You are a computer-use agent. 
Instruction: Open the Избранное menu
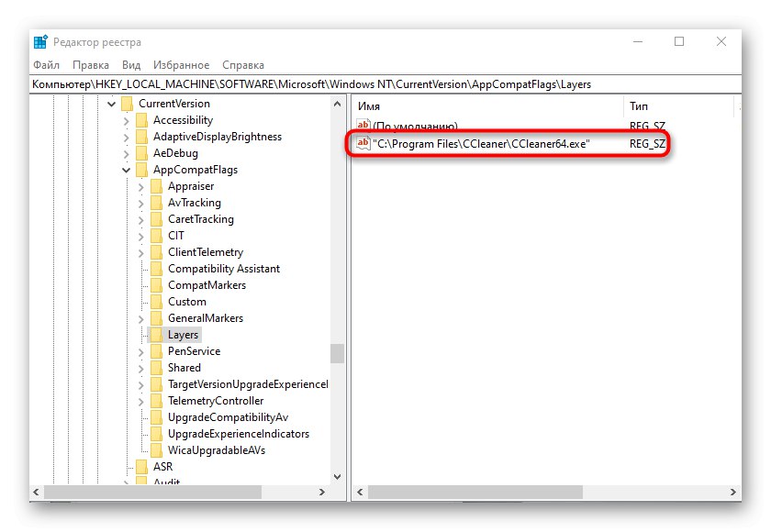pyautogui.click(x=181, y=65)
